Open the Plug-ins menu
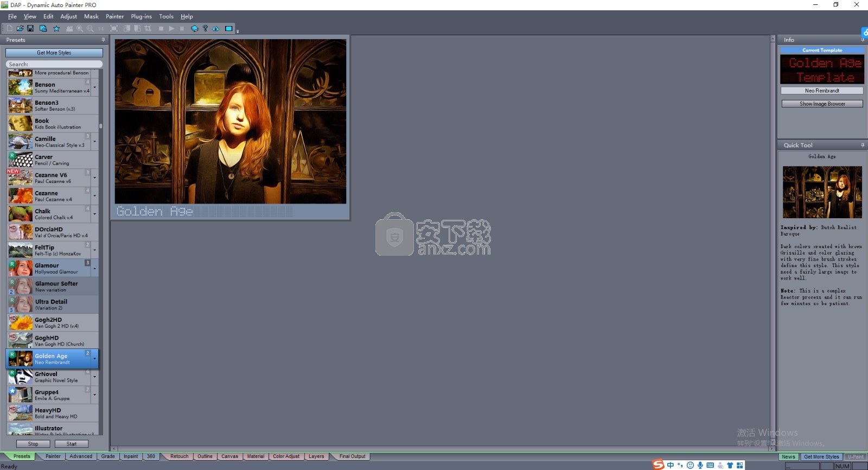The height and width of the screenshot is (470, 868). (141, 16)
